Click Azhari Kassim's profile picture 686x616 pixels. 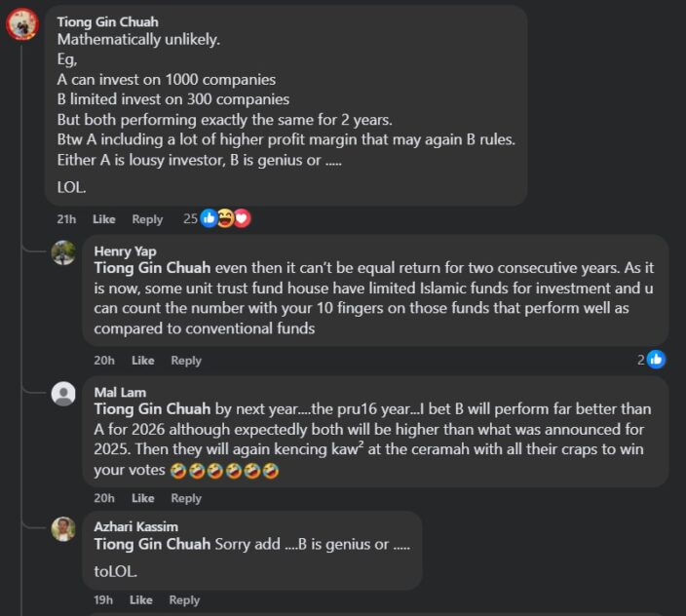tap(63, 528)
